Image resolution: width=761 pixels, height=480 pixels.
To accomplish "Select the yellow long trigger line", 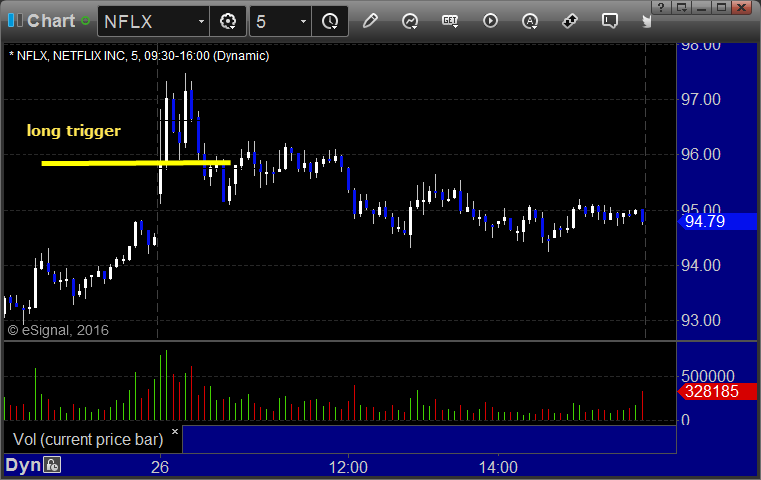I will coord(136,163).
